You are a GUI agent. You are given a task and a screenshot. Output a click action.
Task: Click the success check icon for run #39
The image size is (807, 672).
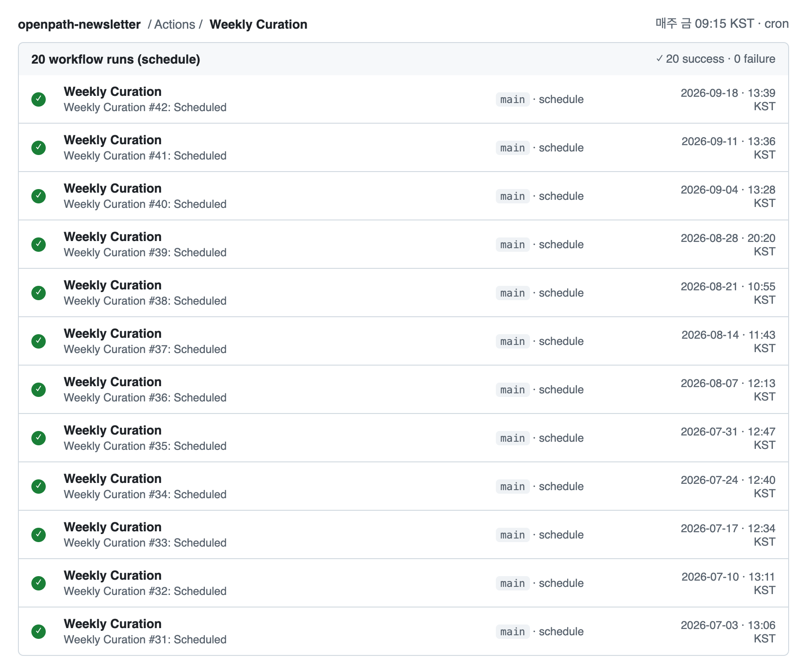(39, 245)
